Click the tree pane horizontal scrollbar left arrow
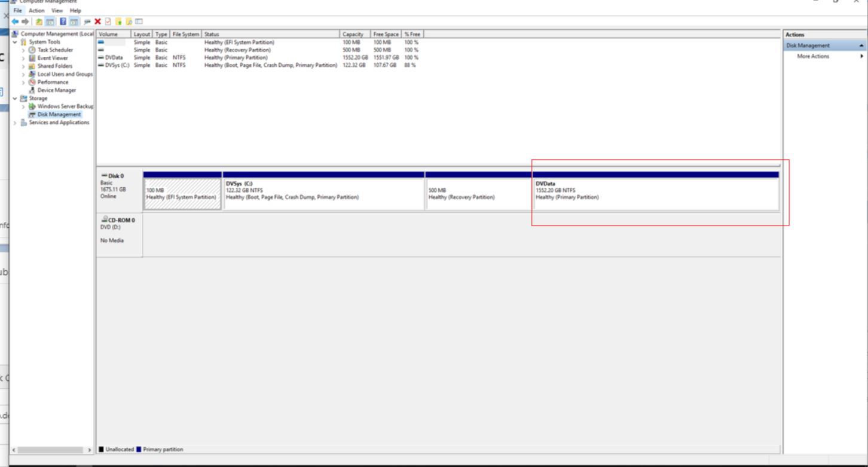The image size is (868, 467). click(14, 450)
